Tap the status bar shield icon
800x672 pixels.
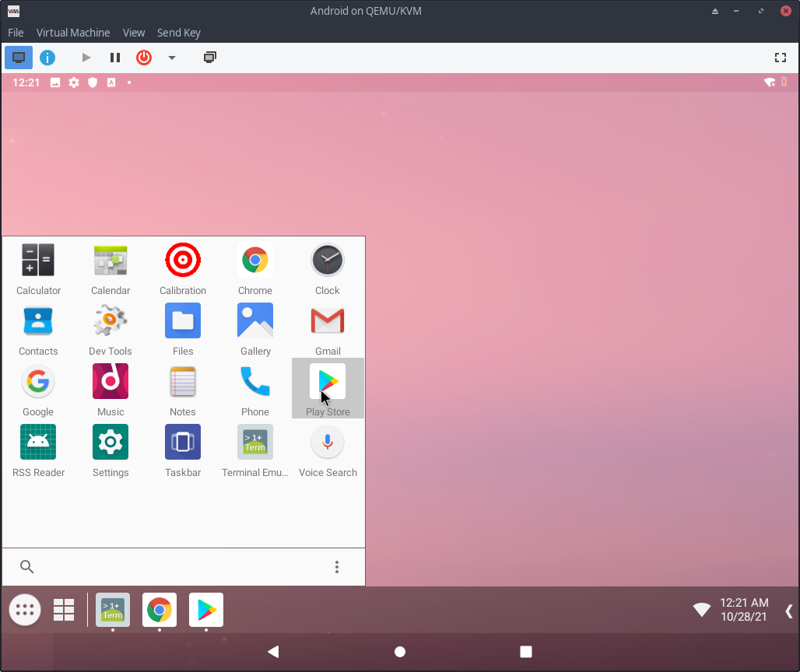pos(93,82)
